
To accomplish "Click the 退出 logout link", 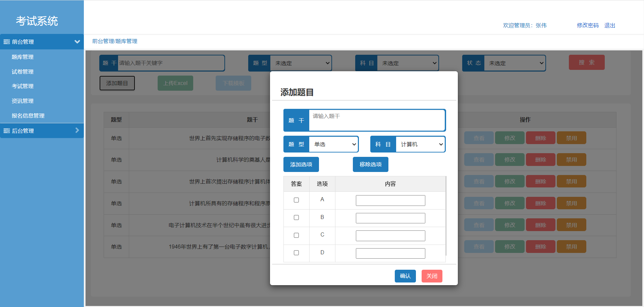I will (610, 25).
